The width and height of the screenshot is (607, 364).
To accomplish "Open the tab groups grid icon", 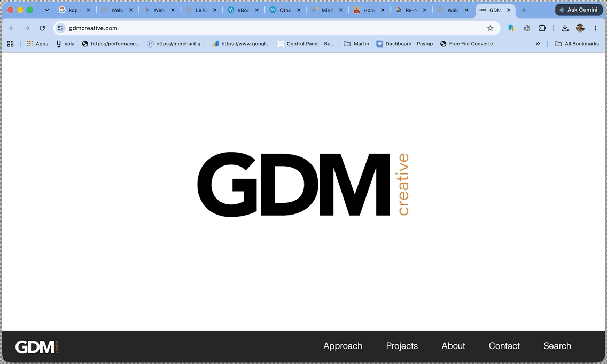I will pos(11,44).
